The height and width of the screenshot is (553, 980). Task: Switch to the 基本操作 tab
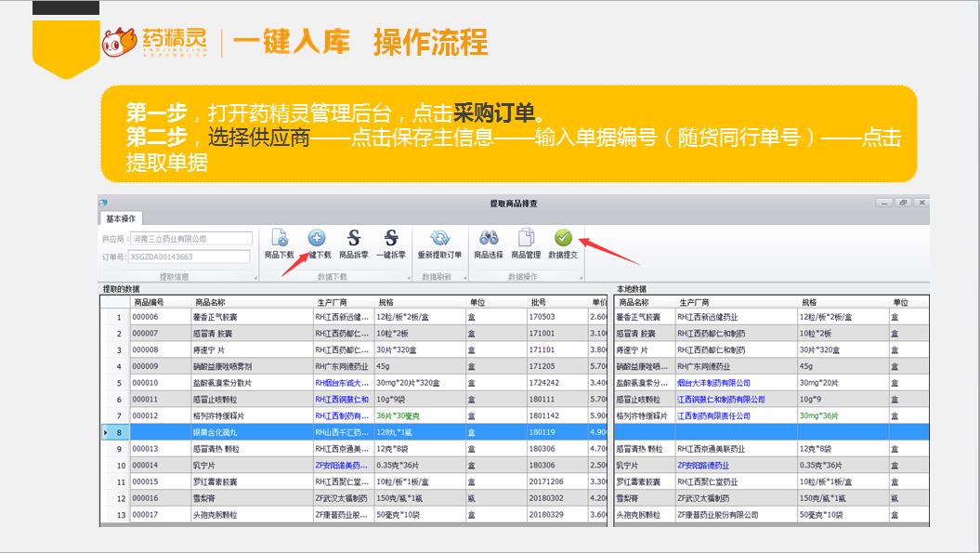[120, 218]
